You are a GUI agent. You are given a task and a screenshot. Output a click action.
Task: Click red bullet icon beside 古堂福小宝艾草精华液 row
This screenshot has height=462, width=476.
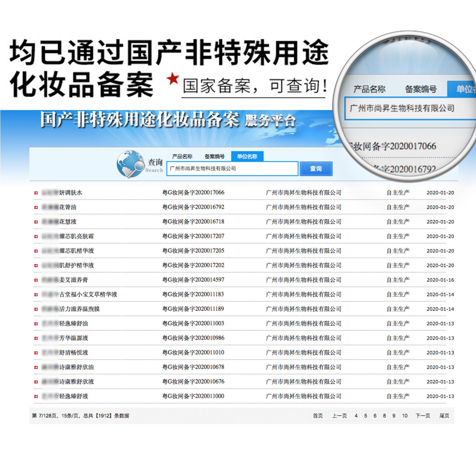pyautogui.click(x=36, y=295)
